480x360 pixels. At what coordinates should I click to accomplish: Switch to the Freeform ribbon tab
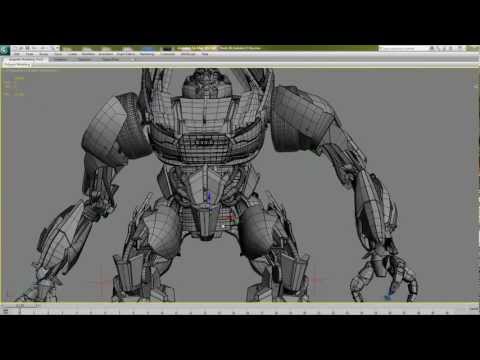pyautogui.click(x=60, y=59)
